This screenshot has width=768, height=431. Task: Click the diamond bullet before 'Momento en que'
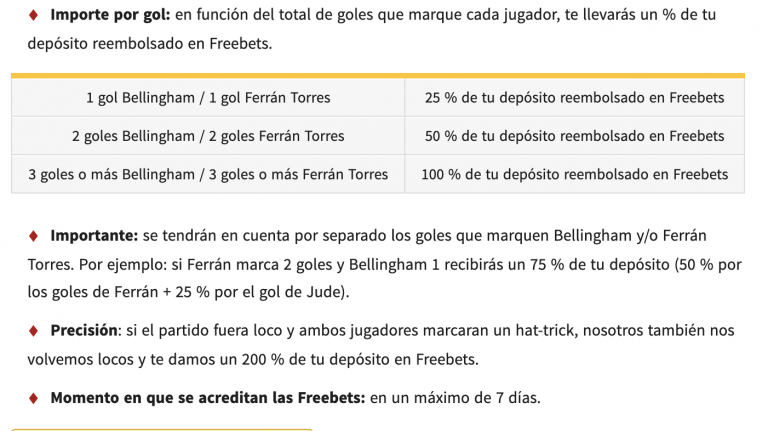tap(32, 397)
